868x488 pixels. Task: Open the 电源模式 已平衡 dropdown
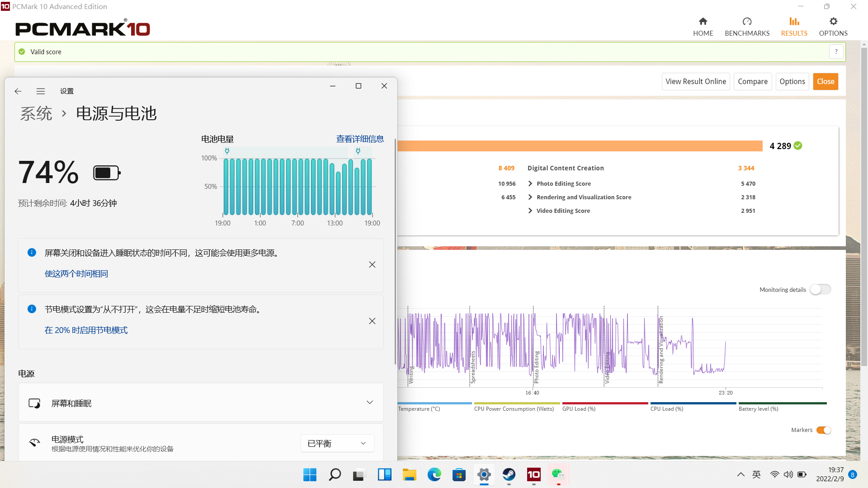(337, 443)
